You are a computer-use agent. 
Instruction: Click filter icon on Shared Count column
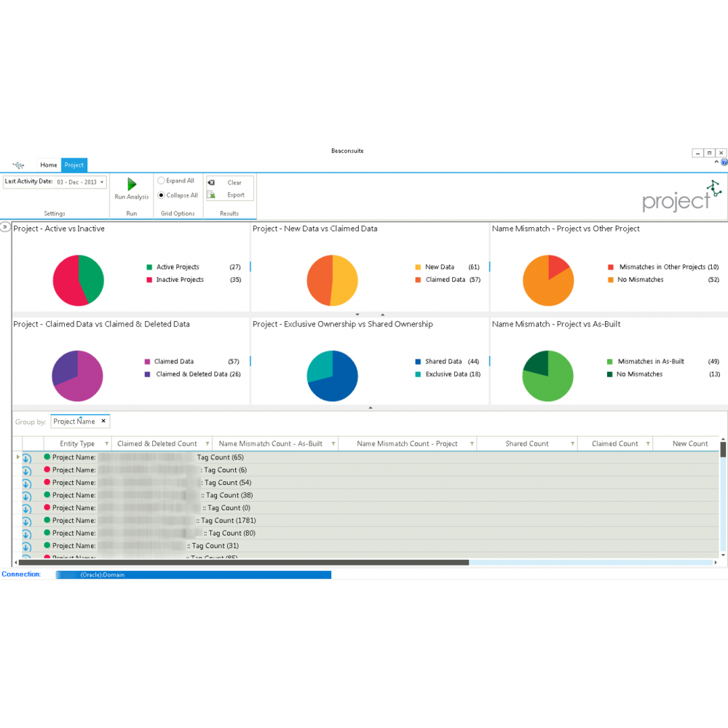[573, 444]
